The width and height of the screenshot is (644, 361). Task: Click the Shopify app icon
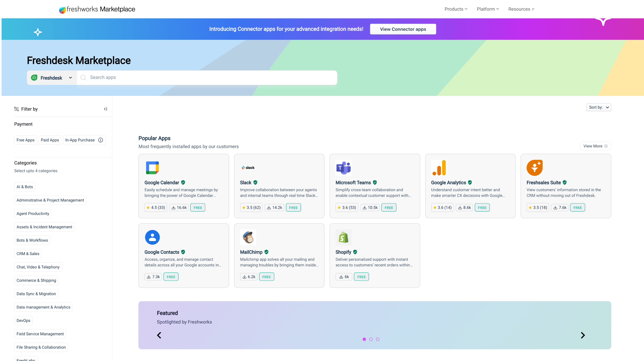343,237
